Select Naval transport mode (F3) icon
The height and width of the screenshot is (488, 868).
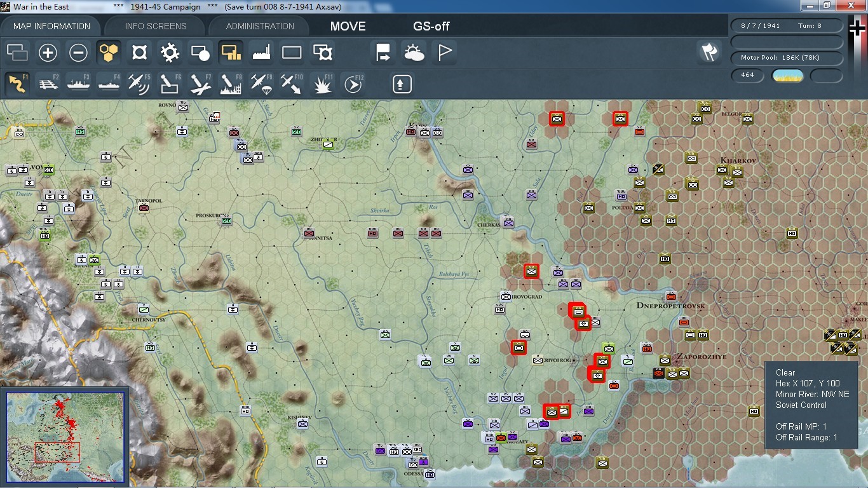click(78, 84)
